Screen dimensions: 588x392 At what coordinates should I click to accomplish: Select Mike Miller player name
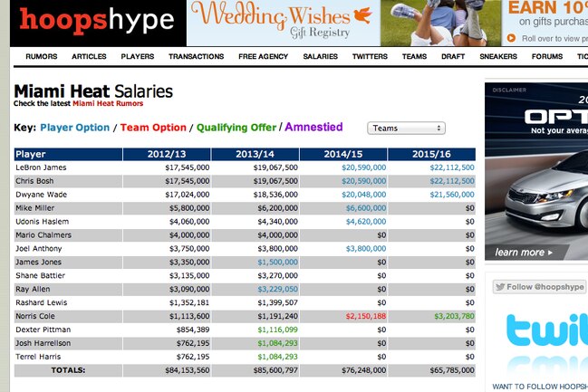pyautogui.click(x=34, y=208)
